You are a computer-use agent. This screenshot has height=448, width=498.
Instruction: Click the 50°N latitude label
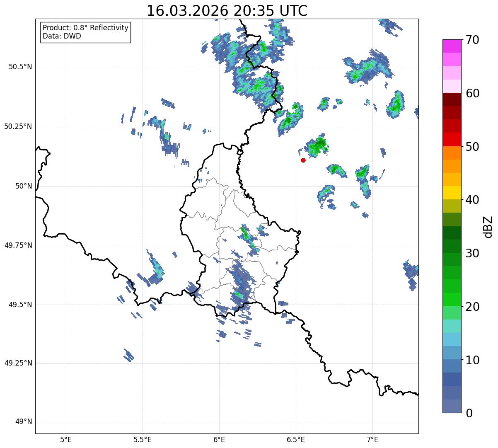(x=24, y=186)
